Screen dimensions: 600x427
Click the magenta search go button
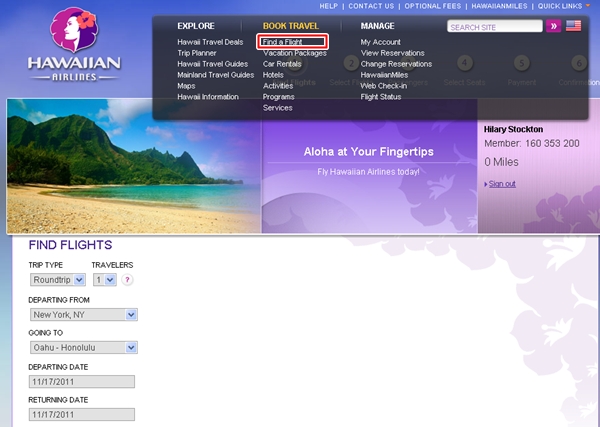point(553,26)
